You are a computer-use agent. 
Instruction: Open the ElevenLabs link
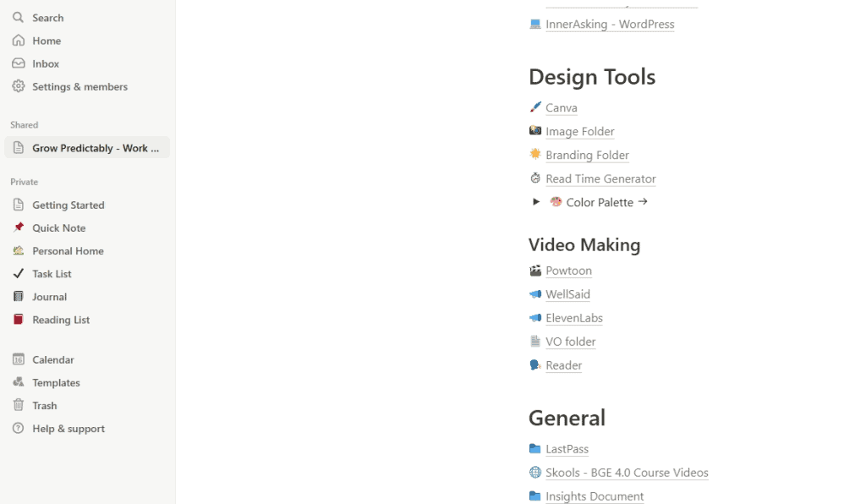tap(574, 318)
